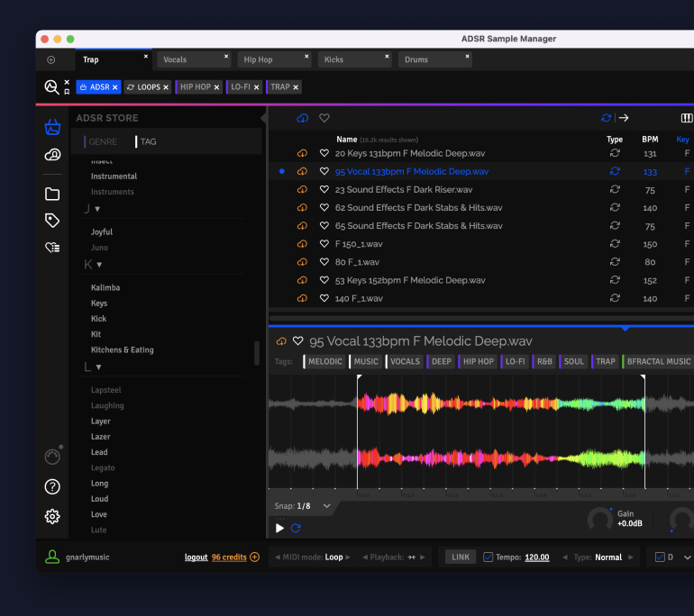This screenshot has height=616, width=694.
Task: Select the GENRE tab in ADSR Store
Action: pyautogui.click(x=103, y=141)
